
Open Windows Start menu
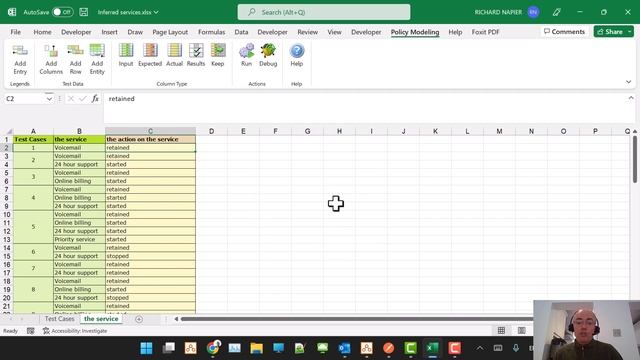point(146,348)
